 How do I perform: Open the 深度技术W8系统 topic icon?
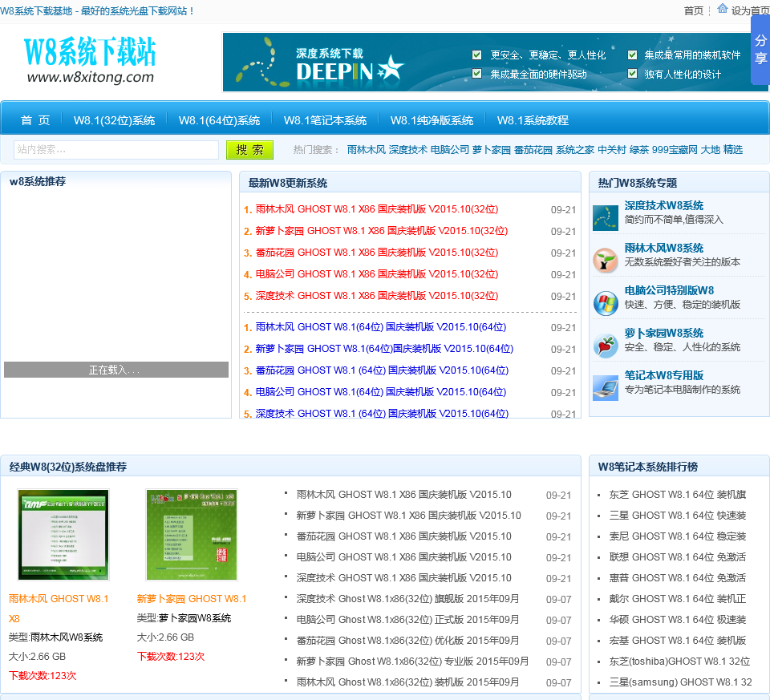605,218
